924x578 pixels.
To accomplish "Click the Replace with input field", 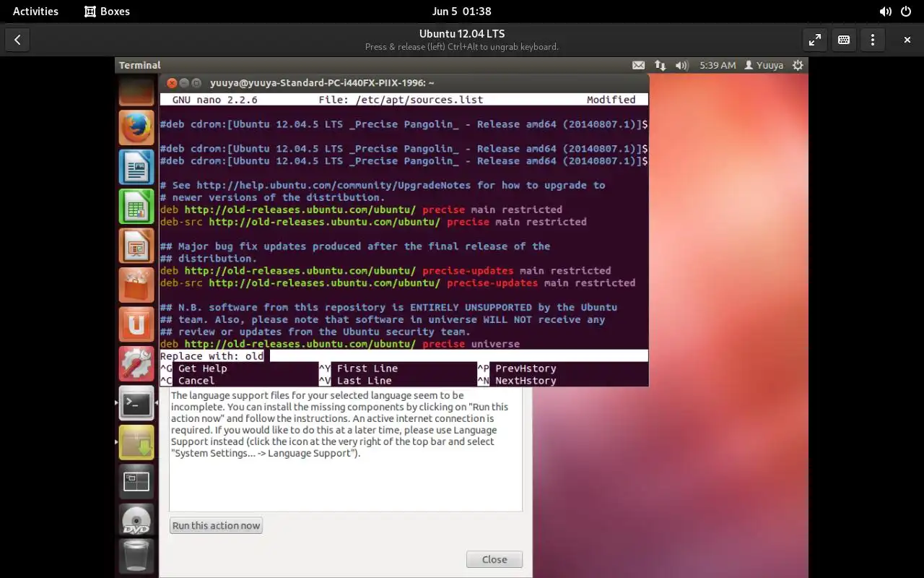I will pyautogui.click(x=404, y=356).
